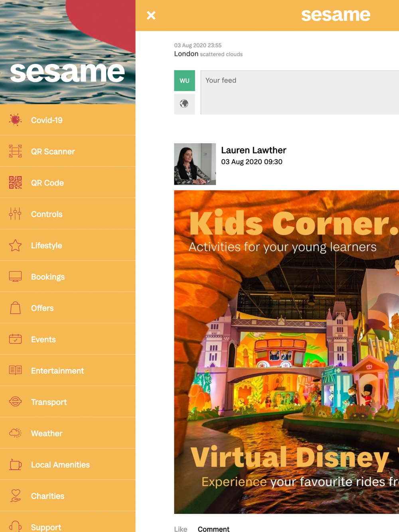Close the side menu with the X
Screen dimensions: 399x532
click(151, 16)
